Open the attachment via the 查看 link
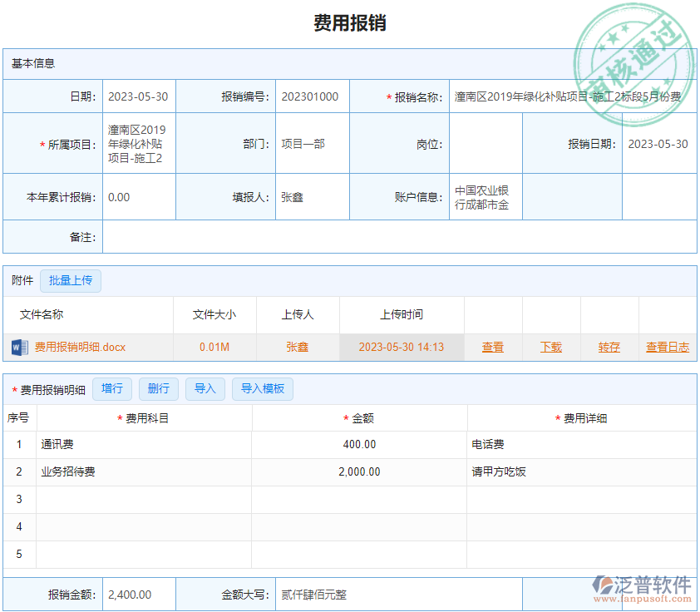700x612 pixels. coord(492,347)
